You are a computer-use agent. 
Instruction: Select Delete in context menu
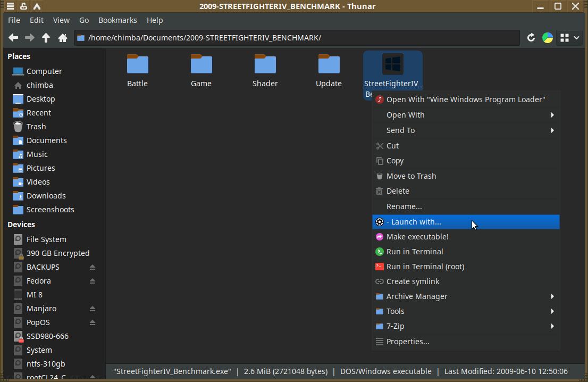pos(466,191)
